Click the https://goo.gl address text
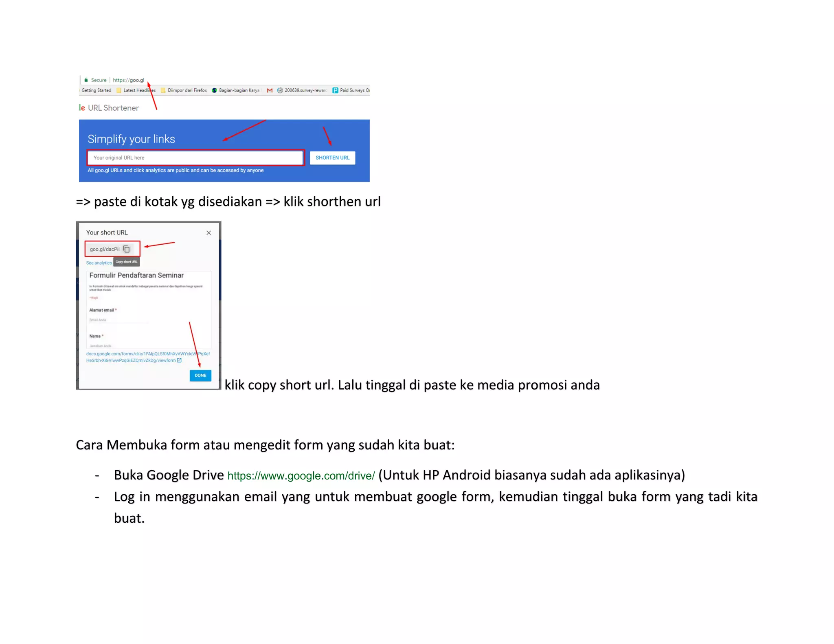Screen dimensions: 834x644 128,80
